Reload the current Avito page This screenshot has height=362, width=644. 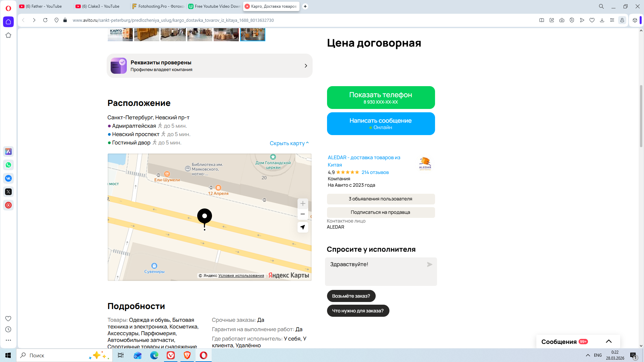(x=45, y=20)
